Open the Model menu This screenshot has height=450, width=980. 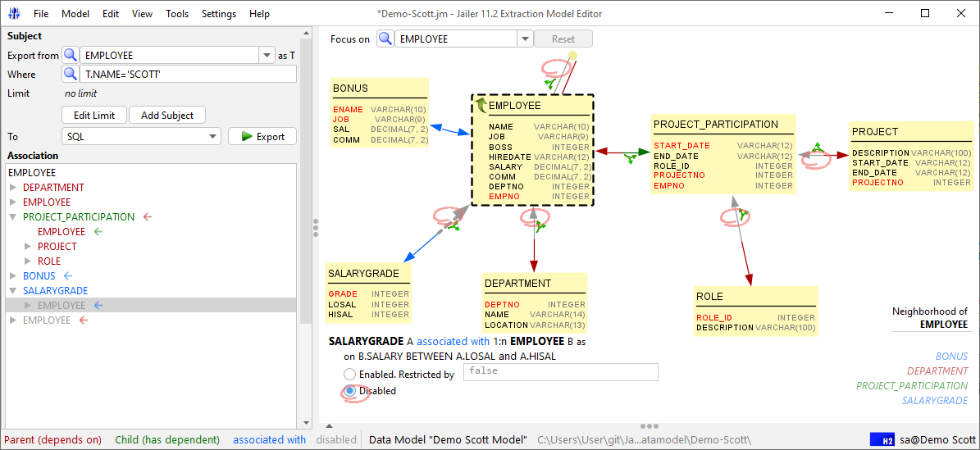tap(75, 13)
